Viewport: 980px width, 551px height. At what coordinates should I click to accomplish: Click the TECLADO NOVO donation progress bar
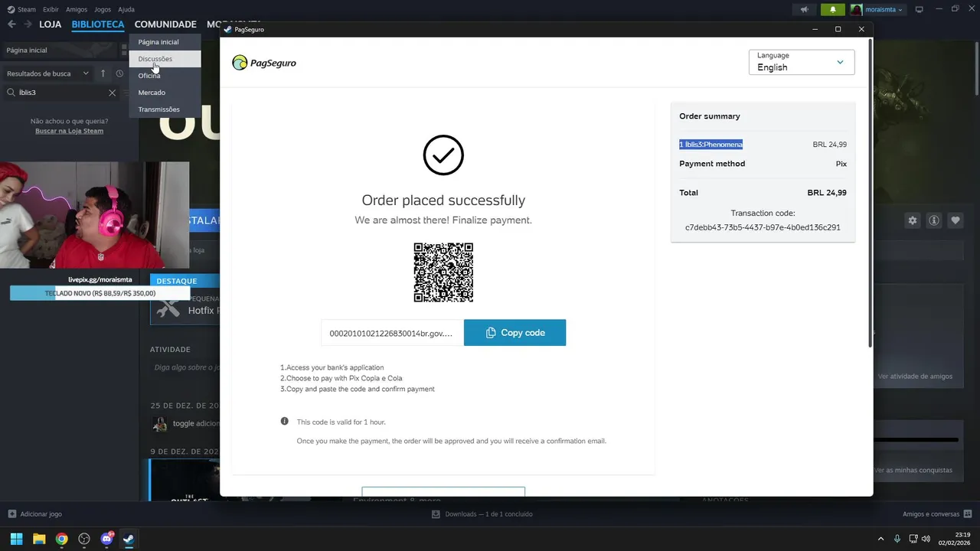click(100, 293)
